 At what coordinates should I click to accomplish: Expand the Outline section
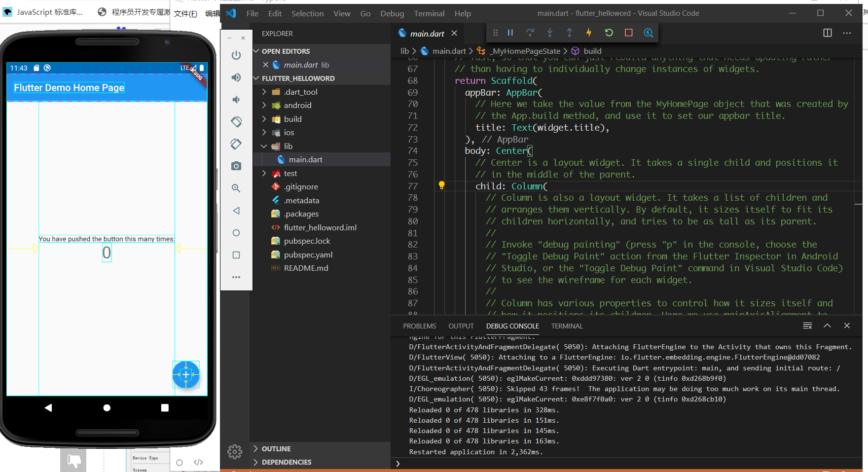pyautogui.click(x=321, y=449)
